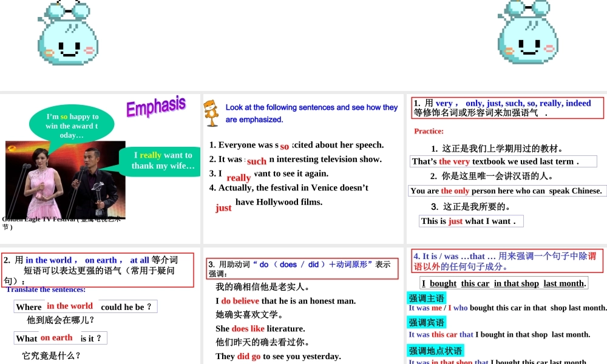This screenshot has width=607, height=364.
Task: Click "What on earth is it?" box
Action: (x=60, y=338)
